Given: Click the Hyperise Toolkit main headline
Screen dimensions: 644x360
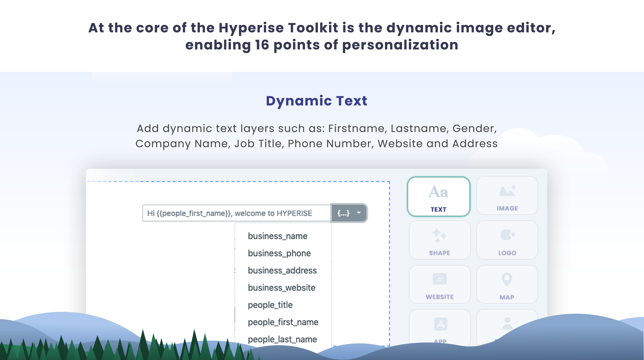Looking at the screenshot, I should [322, 36].
